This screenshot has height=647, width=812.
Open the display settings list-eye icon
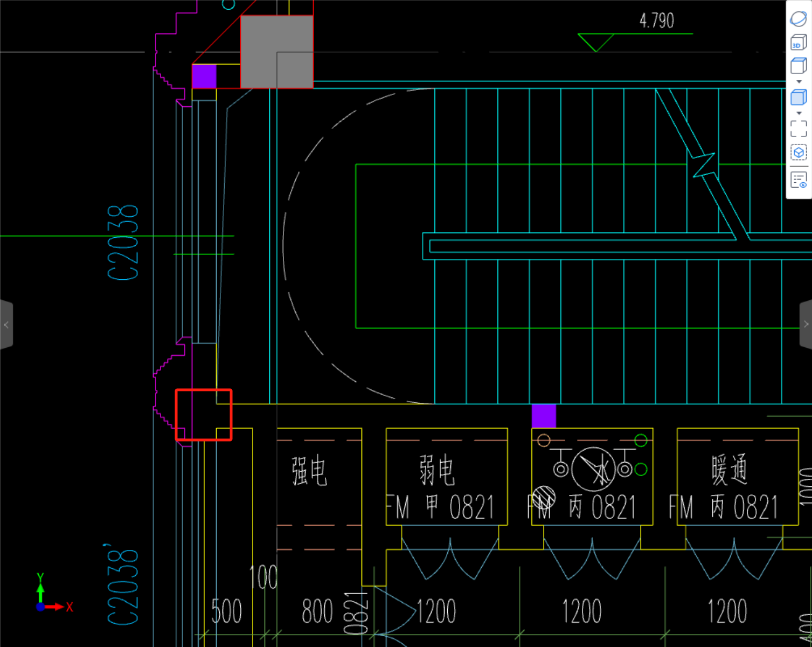[799, 180]
